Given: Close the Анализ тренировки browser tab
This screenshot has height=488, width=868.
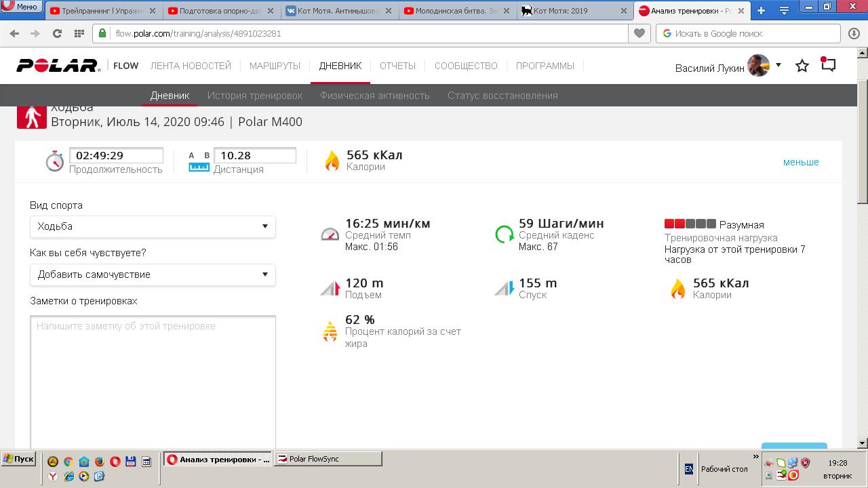Looking at the screenshot, I should click(741, 11).
